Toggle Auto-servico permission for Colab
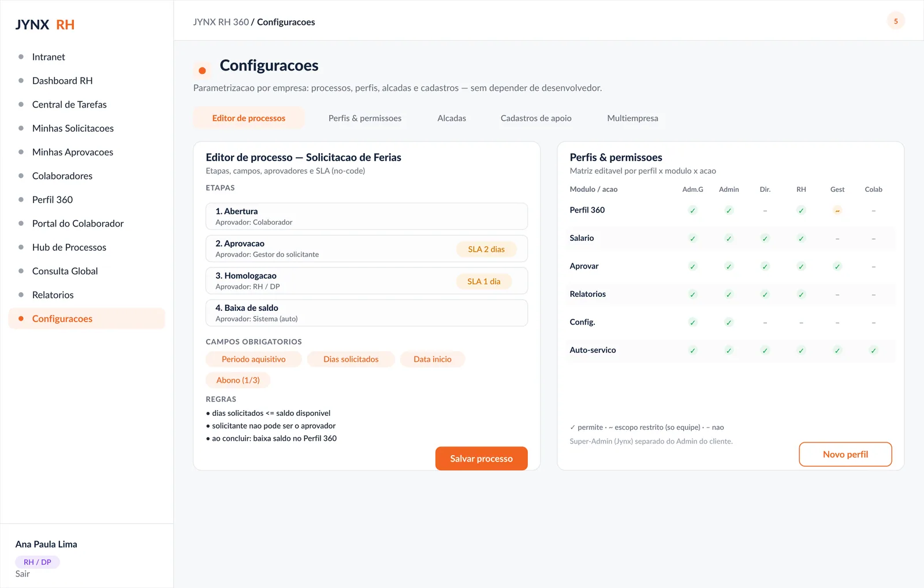Viewport: 924px width, 588px height. point(873,351)
